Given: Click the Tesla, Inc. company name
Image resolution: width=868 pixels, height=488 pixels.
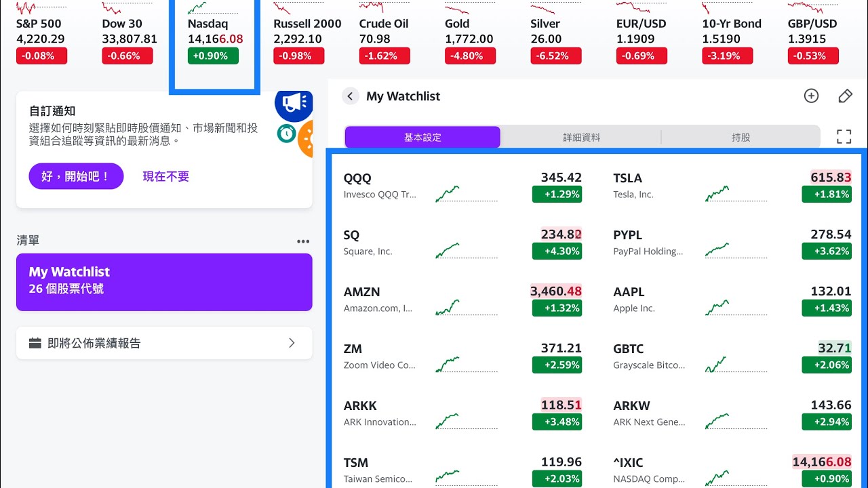Looking at the screenshot, I should [633, 195].
